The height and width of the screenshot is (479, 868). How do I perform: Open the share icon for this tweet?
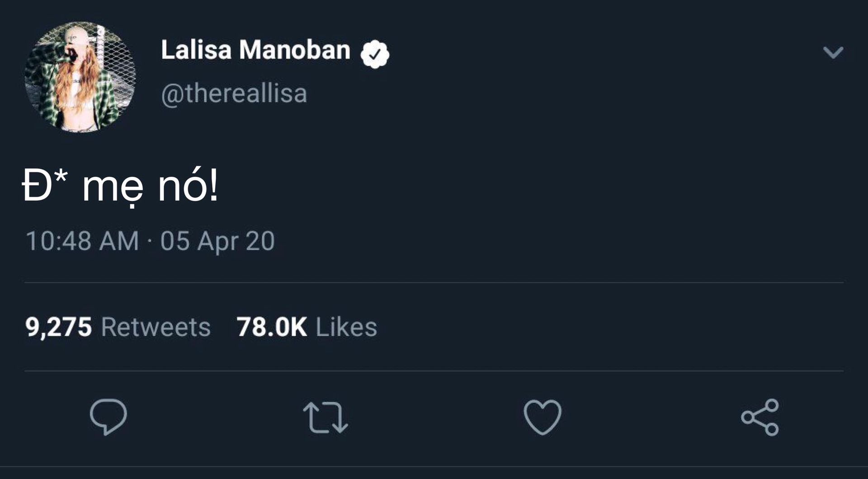[760, 417]
